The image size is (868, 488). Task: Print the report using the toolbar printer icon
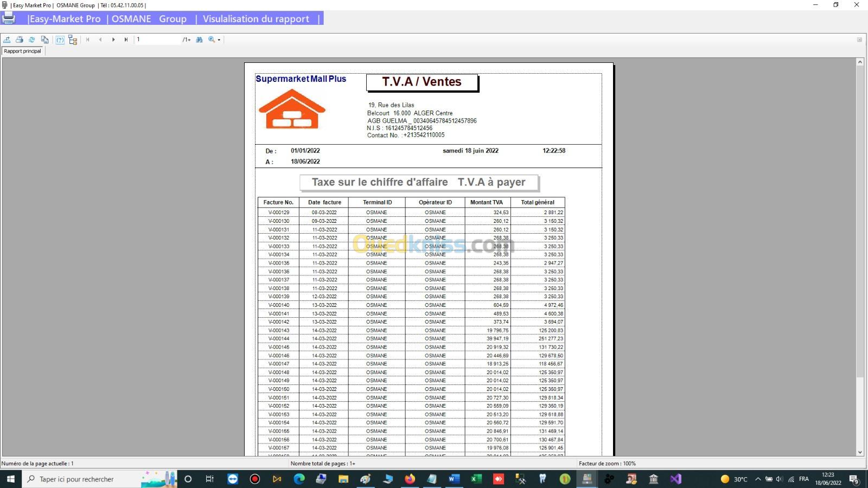pos(20,40)
